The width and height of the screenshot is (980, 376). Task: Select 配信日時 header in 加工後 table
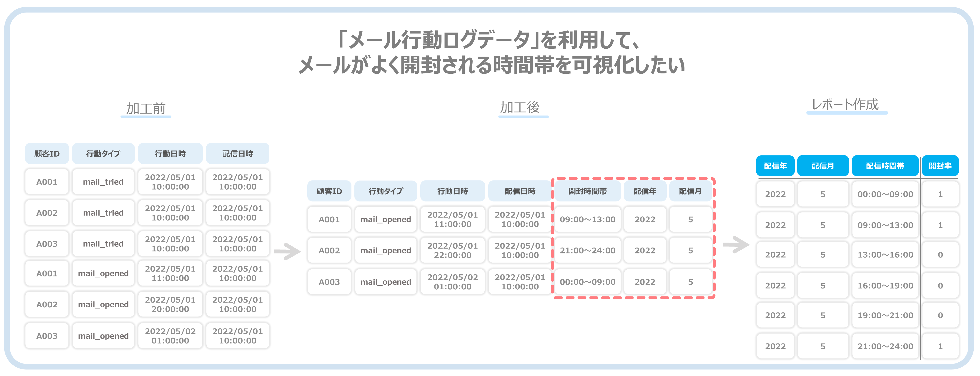[520, 191]
